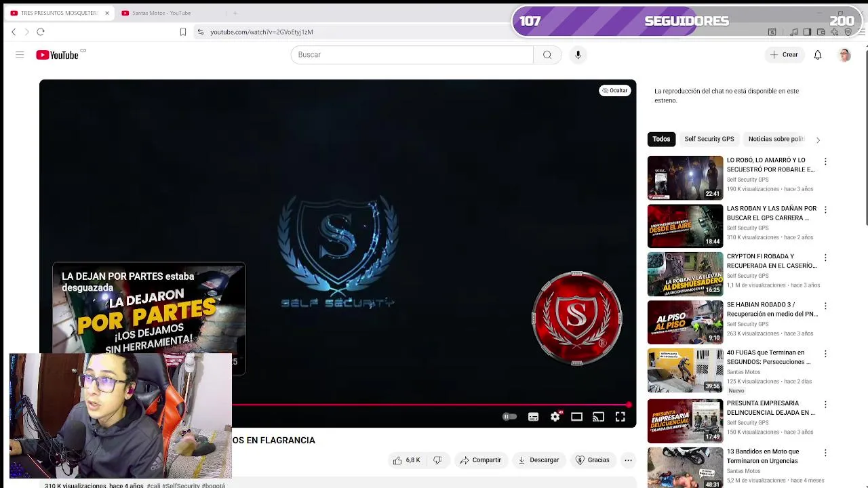Screen dimensions: 868x488
Task: Filter suggestions by Self Security GPS chip
Action: point(709,139)
